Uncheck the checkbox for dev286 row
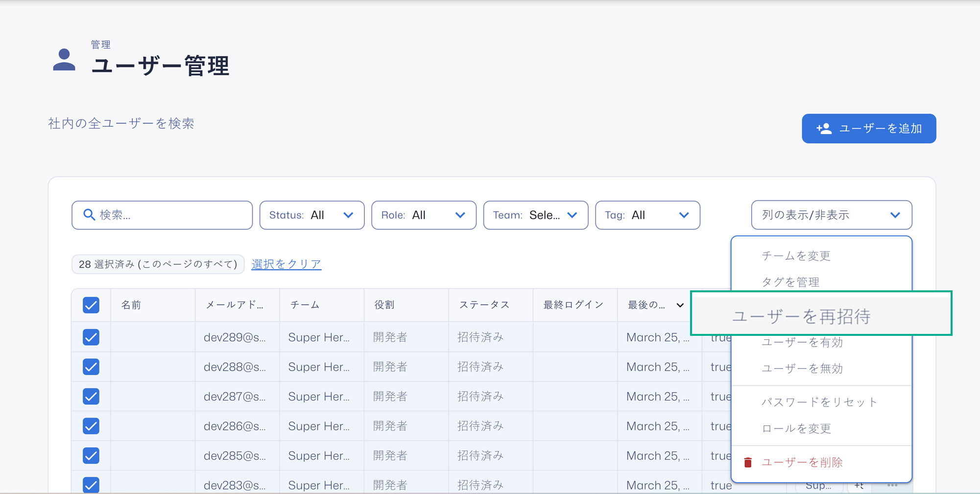Viewport: 980px width, 494px height. point(91,426)
